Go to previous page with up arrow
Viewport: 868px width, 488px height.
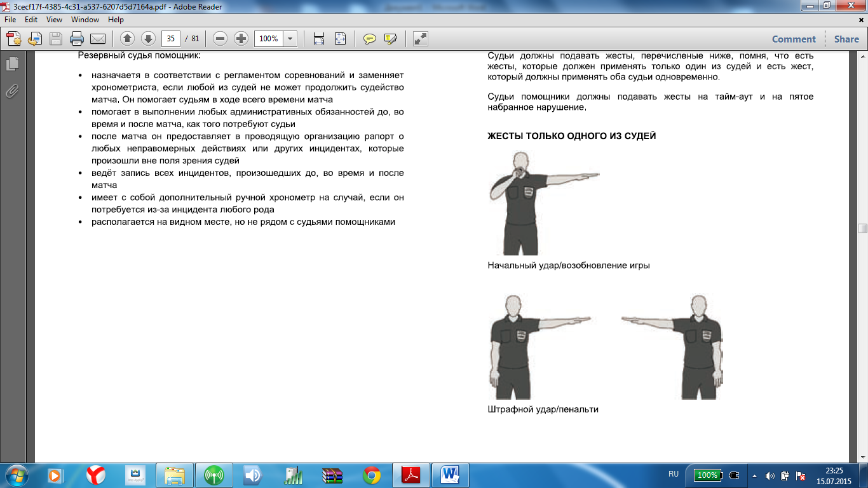127,39
